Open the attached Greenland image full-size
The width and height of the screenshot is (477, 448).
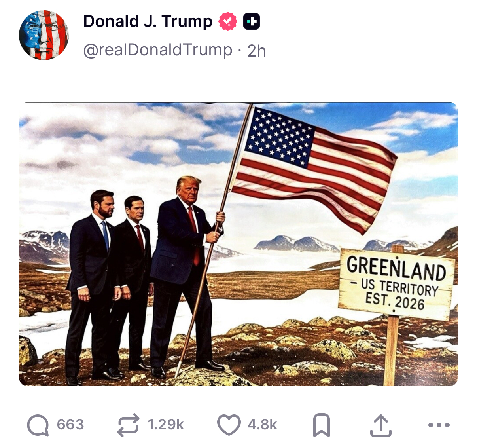(x=238, y=244)
